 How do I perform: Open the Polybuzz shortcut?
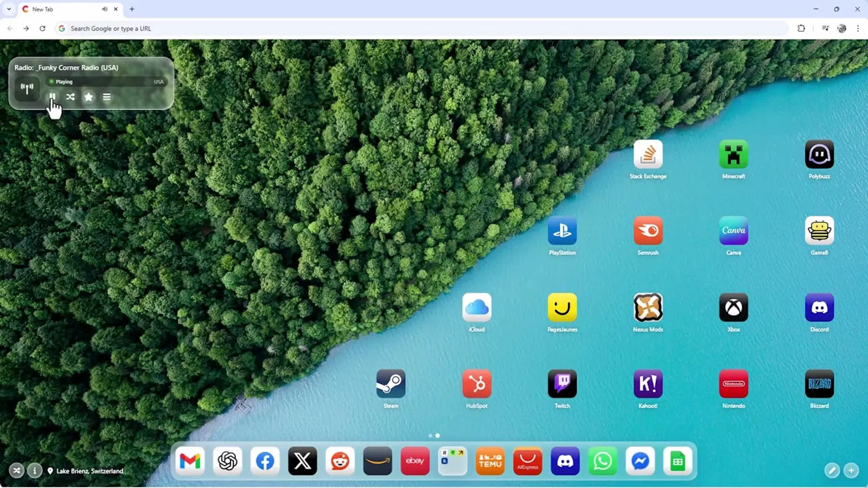tap(819, 155)
